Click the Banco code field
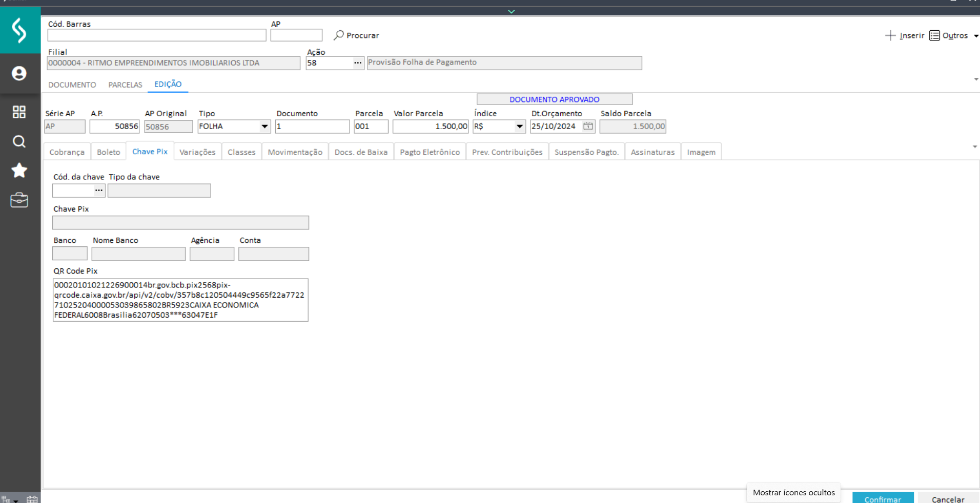 click(x=70, y=254)
